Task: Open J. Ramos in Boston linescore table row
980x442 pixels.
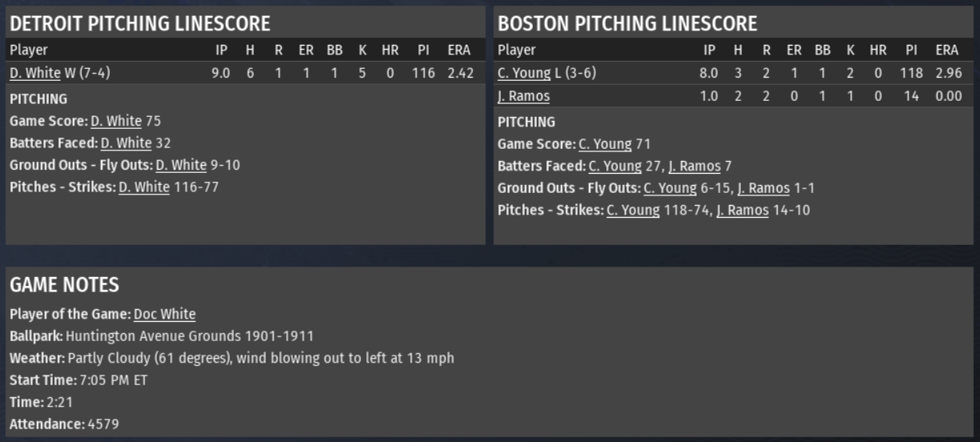Action: pyautogui.click(x=523, y=96)
